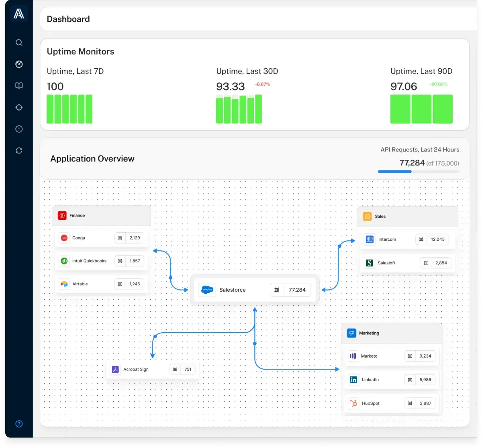Click the API Requests, Last 24 Hours label

[420, 149]
